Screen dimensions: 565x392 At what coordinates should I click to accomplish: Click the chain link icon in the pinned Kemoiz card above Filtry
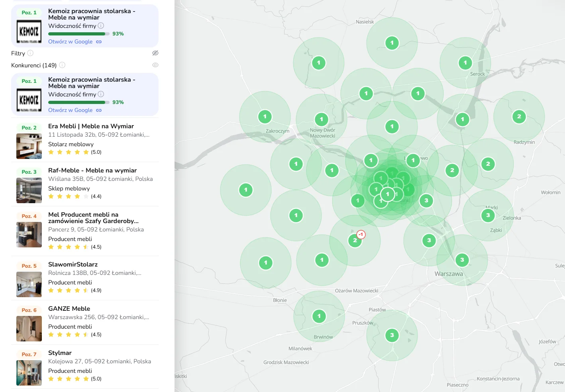[99, 42]
